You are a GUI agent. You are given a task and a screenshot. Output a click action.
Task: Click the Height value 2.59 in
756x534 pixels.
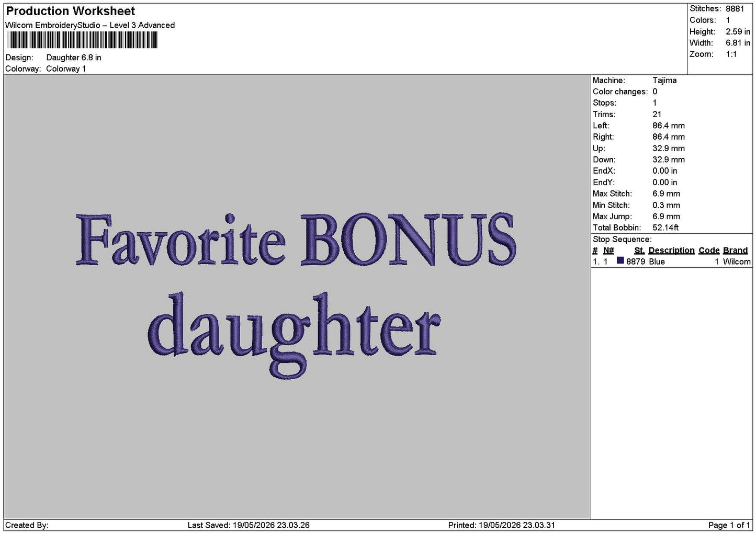point(738,32)
